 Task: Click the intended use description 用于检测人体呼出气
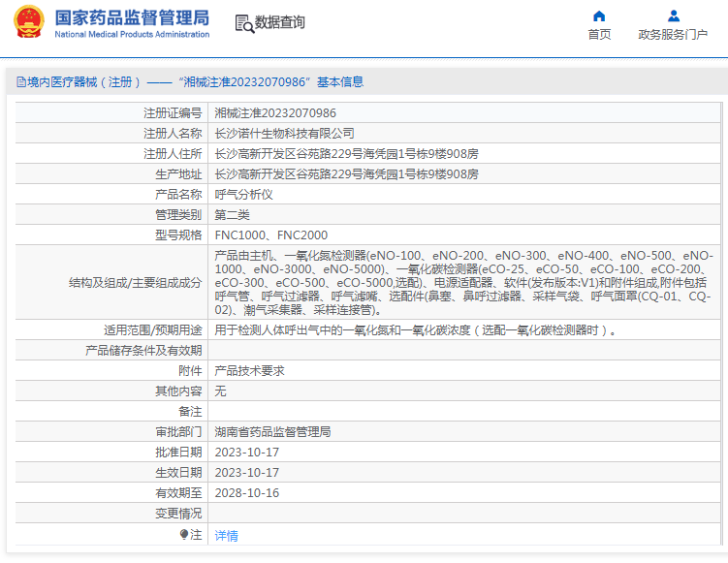416,330
